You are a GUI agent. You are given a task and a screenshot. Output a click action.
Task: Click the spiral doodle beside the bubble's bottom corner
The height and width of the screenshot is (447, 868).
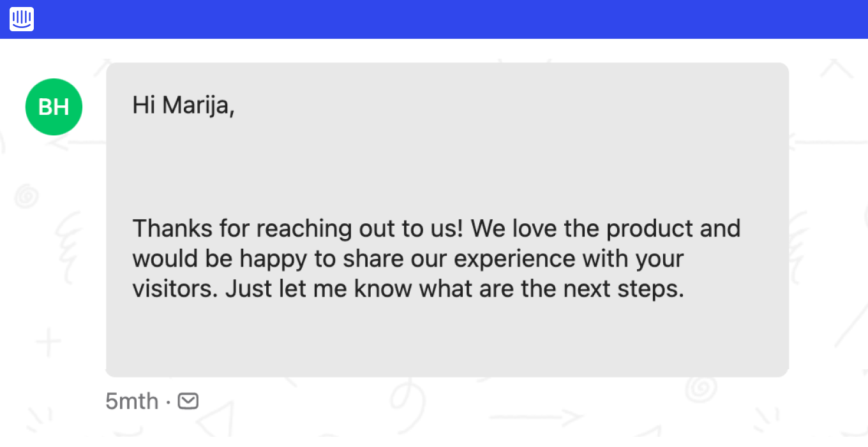[701, 387]
